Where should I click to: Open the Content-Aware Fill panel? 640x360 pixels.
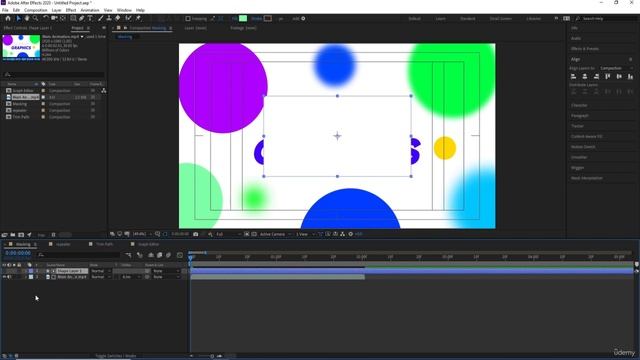tap(587, 136)
